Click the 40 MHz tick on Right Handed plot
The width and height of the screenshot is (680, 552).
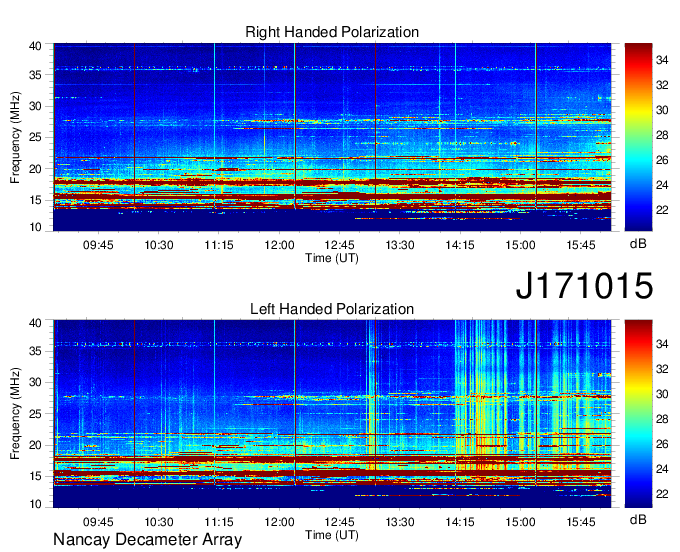pos(36,46)
